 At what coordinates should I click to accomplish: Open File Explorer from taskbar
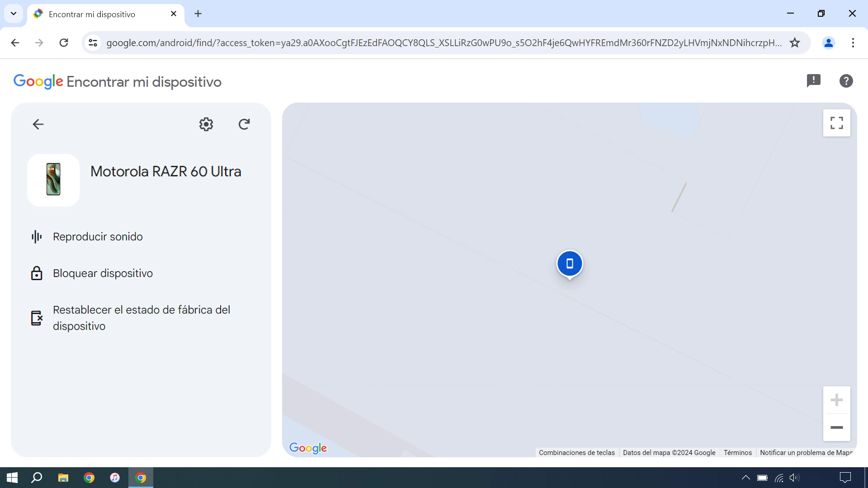click(63, 478)
